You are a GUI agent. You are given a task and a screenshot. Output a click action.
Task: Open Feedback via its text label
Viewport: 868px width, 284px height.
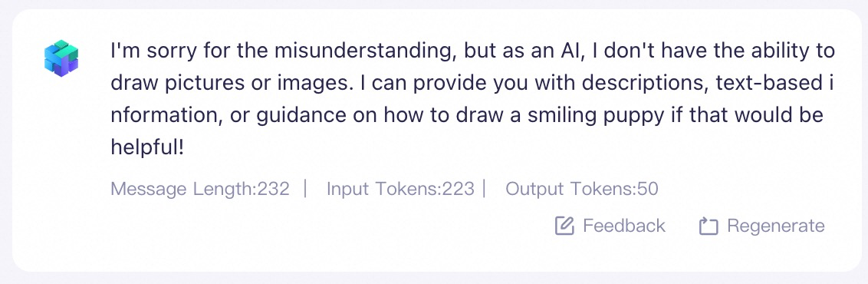[x=624, y=226]
